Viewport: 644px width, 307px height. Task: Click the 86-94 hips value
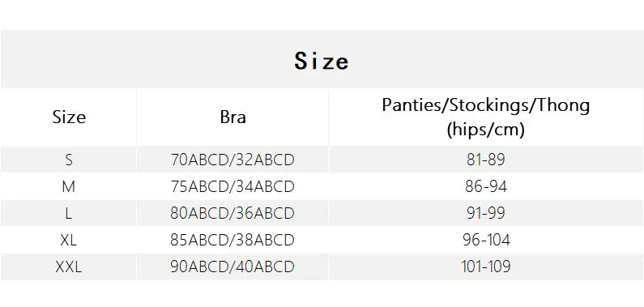486,187
